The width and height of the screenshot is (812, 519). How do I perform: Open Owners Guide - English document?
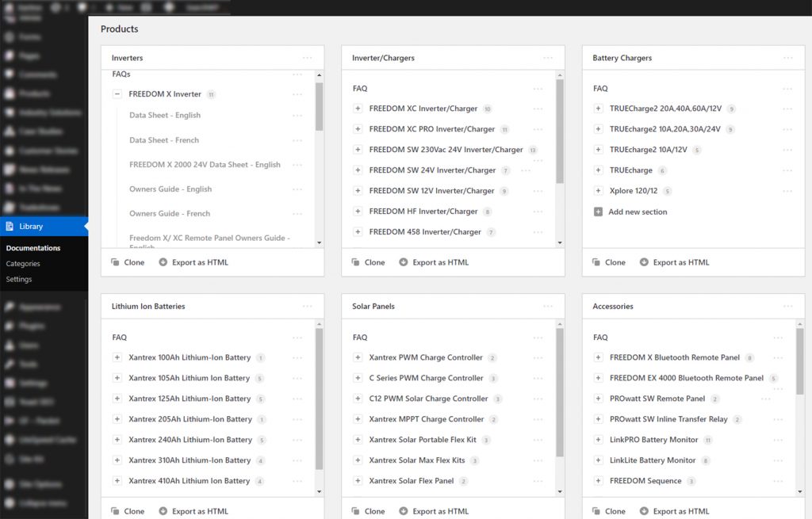170,189
